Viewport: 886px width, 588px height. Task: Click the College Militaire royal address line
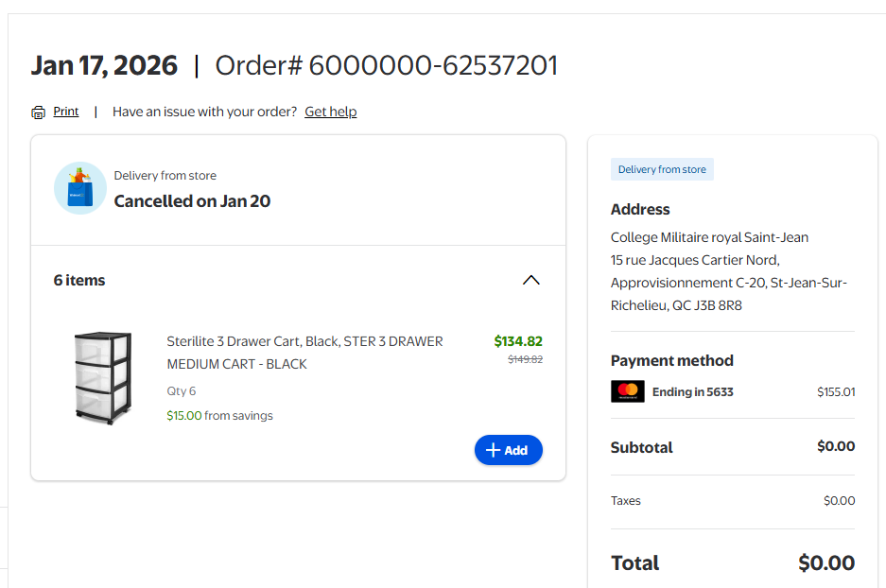[709, 237]
